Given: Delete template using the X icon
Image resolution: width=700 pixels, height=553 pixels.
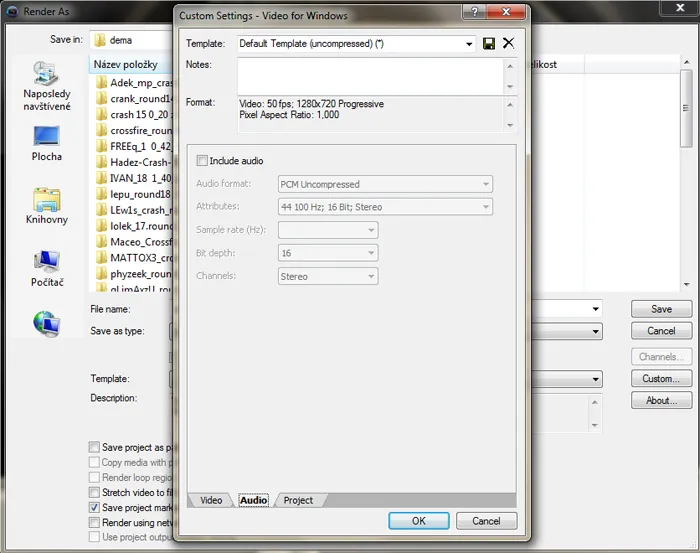Looking at the screenshot, I should [x=508, y=44].
